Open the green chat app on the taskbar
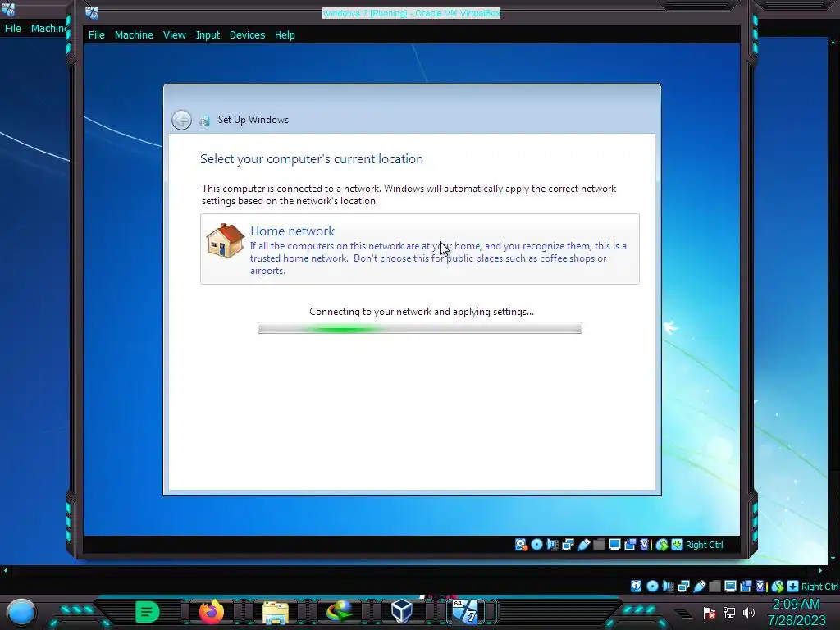 pos(148,612)
